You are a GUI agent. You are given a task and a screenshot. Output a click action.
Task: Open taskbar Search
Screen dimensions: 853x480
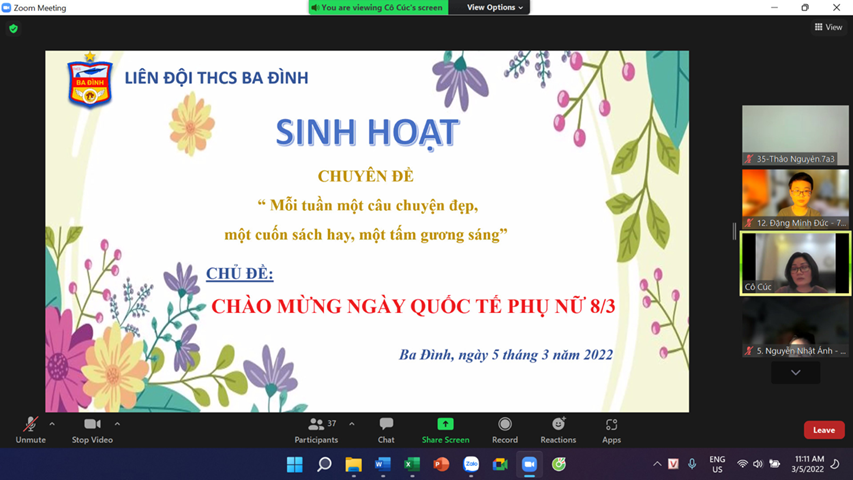click(324, 464)
